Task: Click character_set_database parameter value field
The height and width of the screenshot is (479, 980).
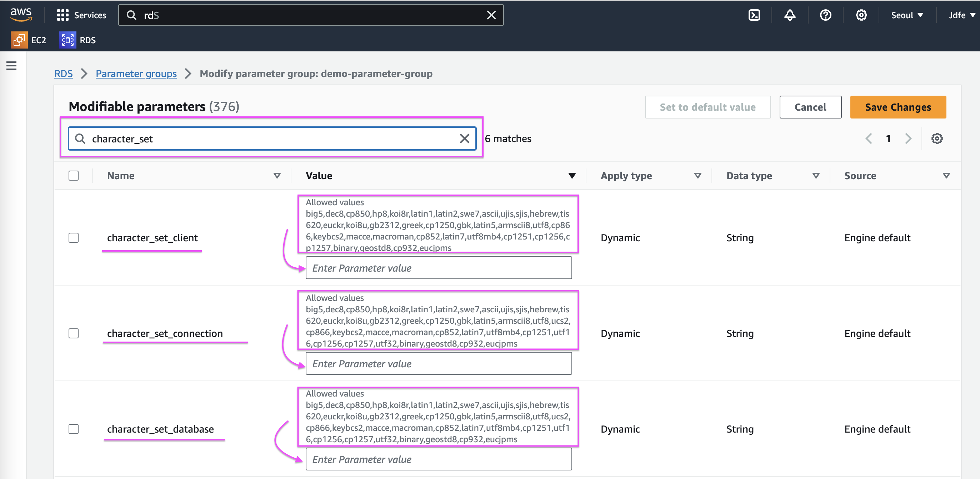Action: pyautogui.click(x=438, y=459)
